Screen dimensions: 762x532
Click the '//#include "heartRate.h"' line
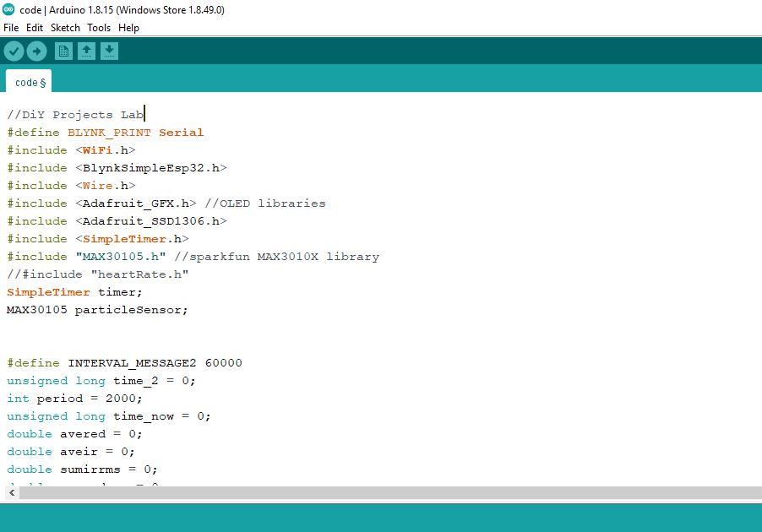click(x=98, y=274)
